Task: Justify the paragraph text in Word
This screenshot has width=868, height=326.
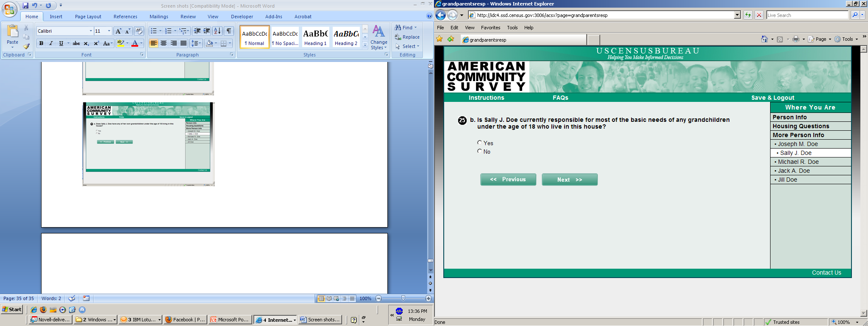Action: (184, 43)
